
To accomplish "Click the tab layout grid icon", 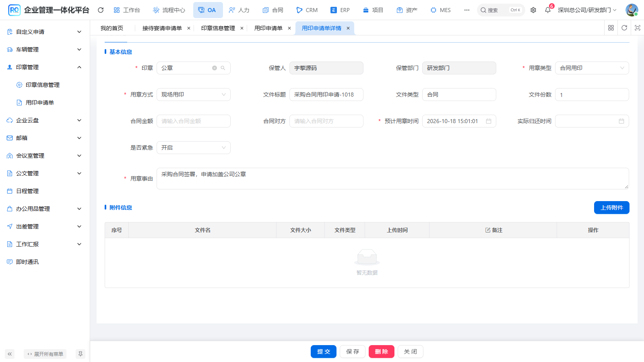I will [x=611, y=28].
